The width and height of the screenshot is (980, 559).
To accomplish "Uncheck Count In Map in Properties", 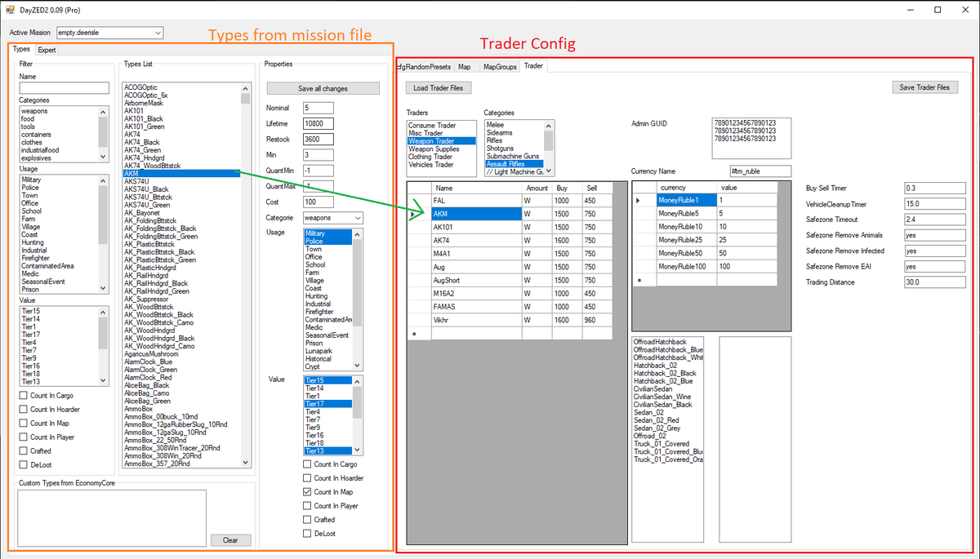I will (x=307, y=492).
